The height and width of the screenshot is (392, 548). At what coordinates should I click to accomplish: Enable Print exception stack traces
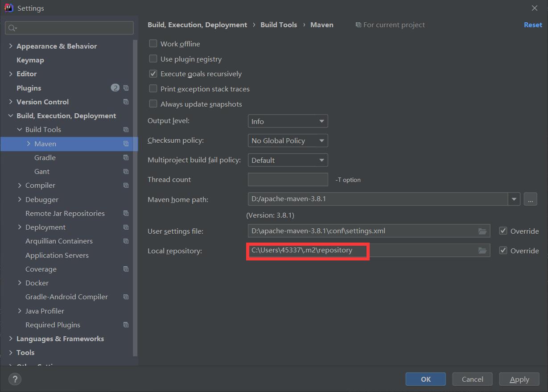153,89
